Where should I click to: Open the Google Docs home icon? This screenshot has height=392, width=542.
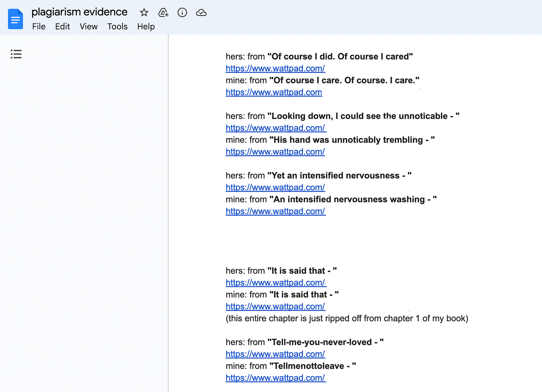(16, 19)
